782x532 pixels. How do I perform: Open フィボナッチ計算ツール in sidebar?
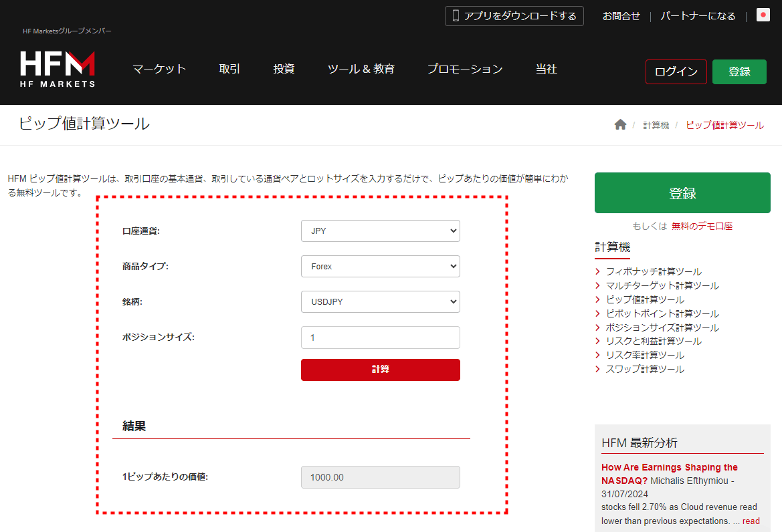(654, 271)
